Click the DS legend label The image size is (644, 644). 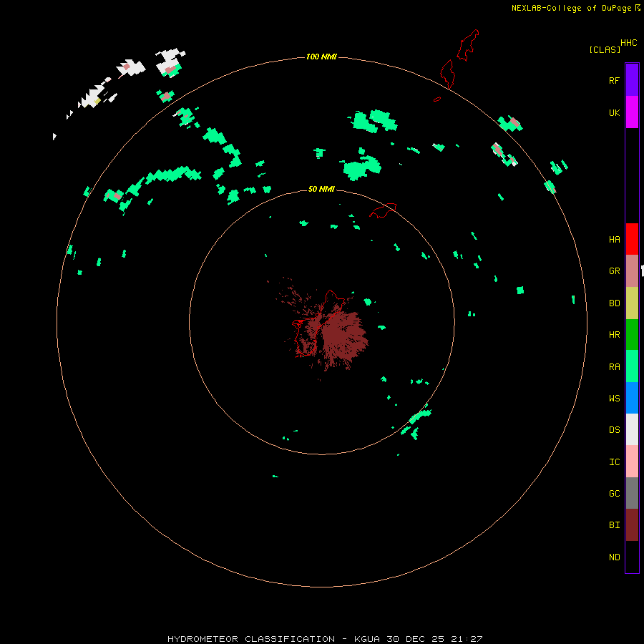point(614,430)
